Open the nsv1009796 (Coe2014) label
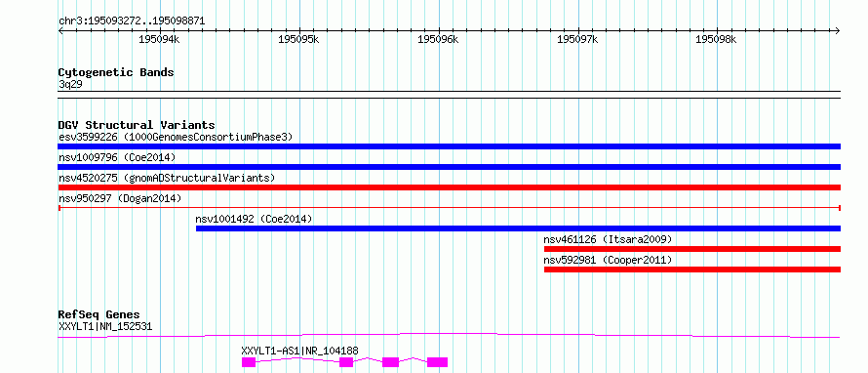Screen dimensions: 868x373 click(x=117, y=157)
